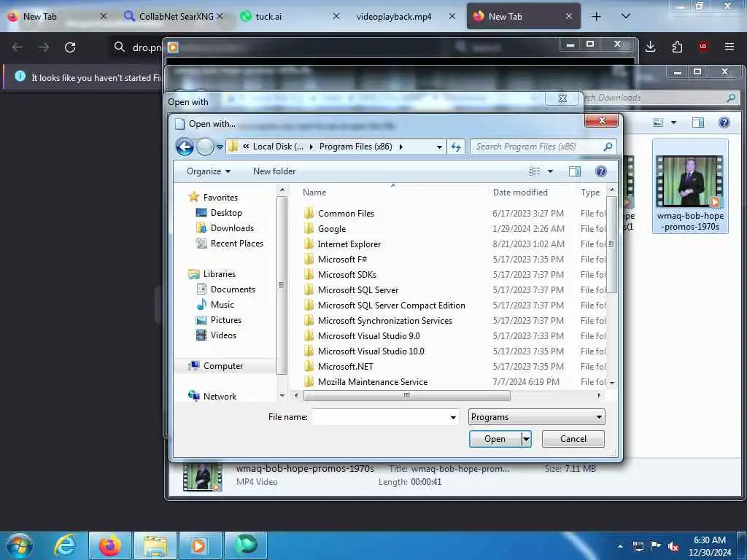Select Computer in navigation pane

point(216,366)
